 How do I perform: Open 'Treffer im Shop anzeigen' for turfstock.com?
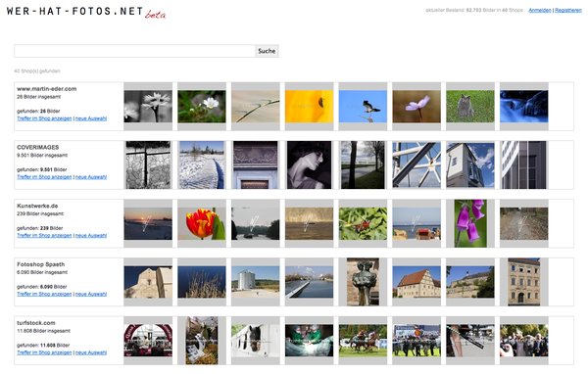coord(44,352)
